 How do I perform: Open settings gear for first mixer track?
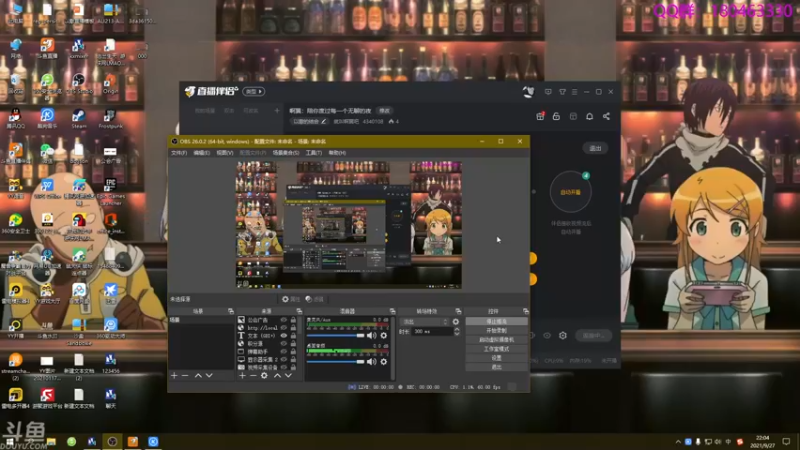click(384, 336)
